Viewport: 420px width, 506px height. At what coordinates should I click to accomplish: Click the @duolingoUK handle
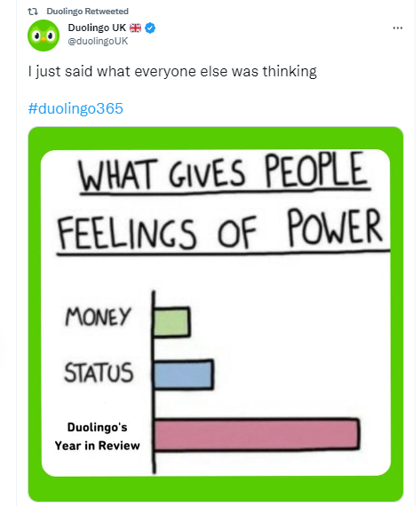pyautogui.click(x=98, y=41)
